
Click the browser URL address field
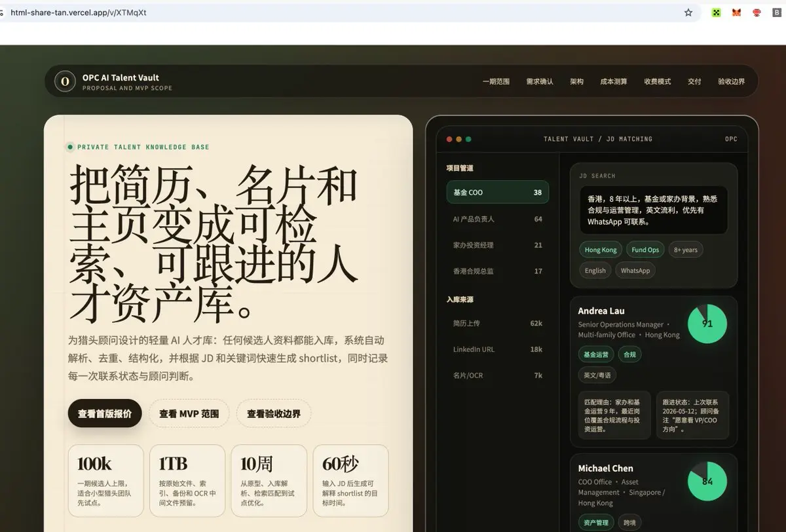pos(341,12)
